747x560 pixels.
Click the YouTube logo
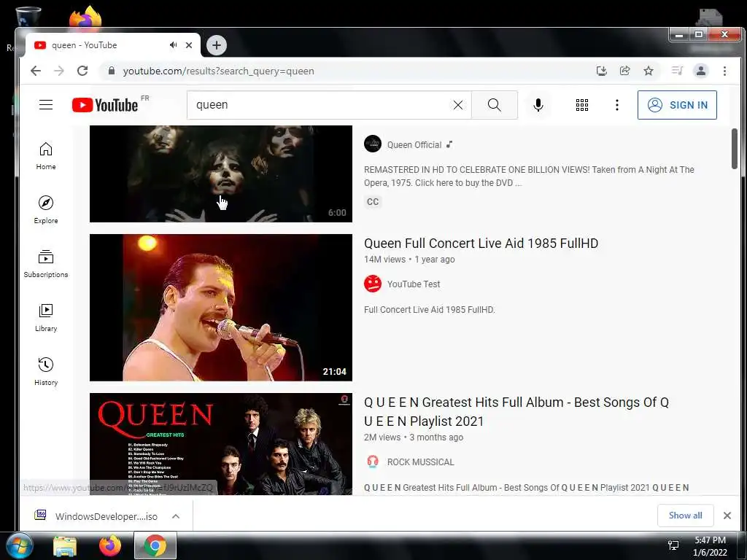coord(105,105)
